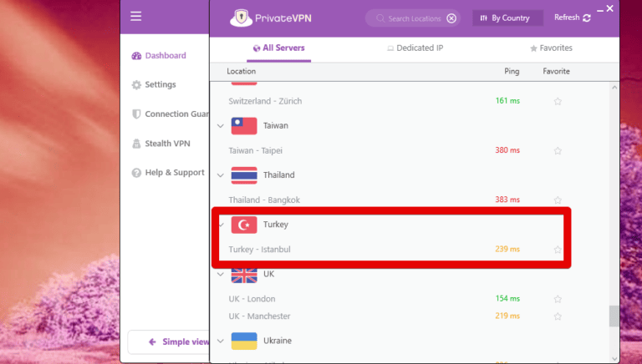The height and width of the screenshot is (364, 642).
Task: Clear the search locations field
Action: tap(451, 18)
